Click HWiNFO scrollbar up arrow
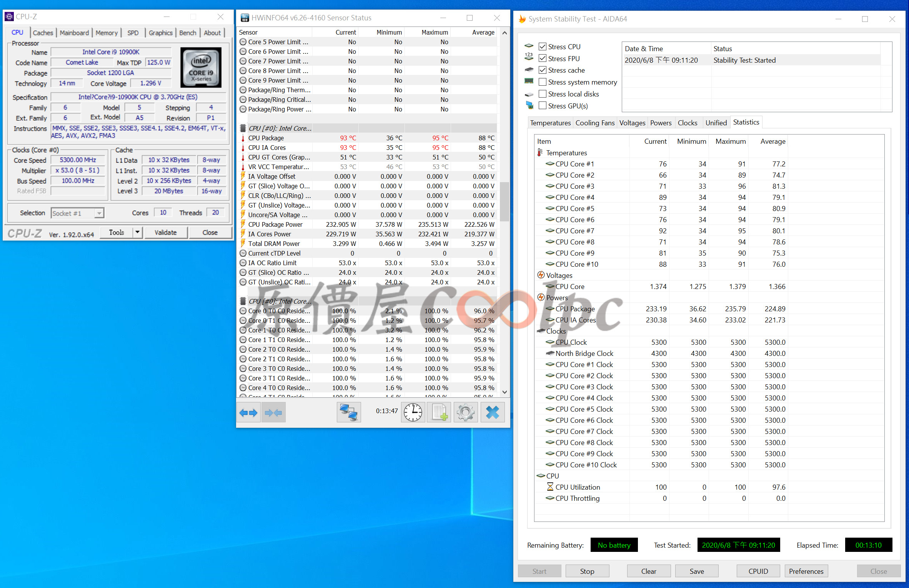Screen dimensions: 909x588 pyautogui.click(x=505, y=33)
